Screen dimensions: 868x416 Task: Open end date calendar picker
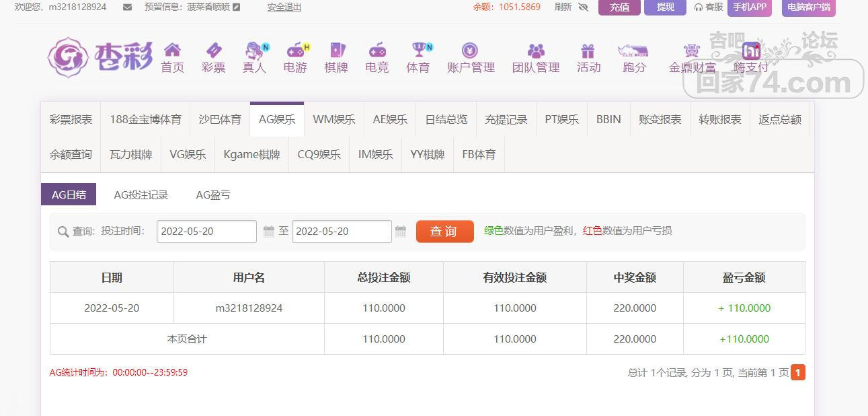click(401, 232)
